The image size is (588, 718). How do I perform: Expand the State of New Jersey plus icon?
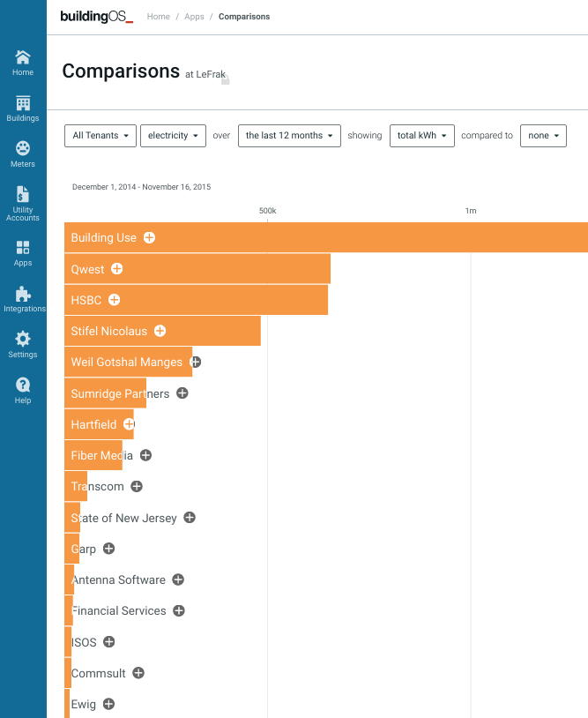(x=190, y=518)
